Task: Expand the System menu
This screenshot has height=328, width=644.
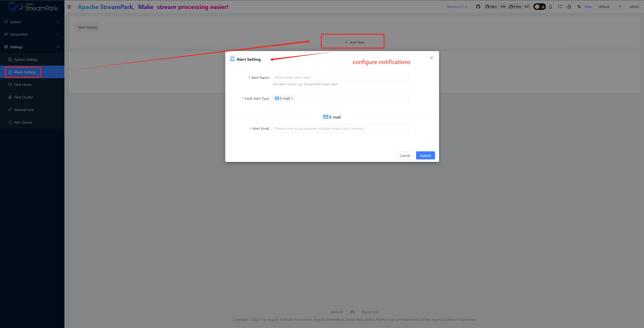Action: tap(32, 22)
